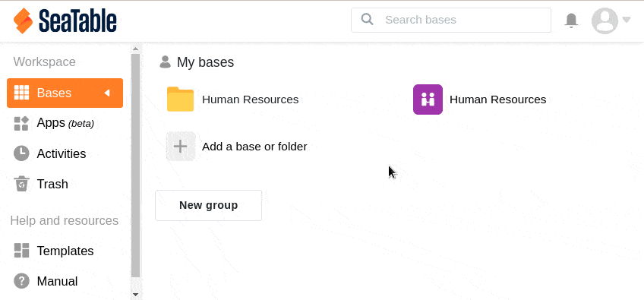Open the Manual help link

click(57, 282)
